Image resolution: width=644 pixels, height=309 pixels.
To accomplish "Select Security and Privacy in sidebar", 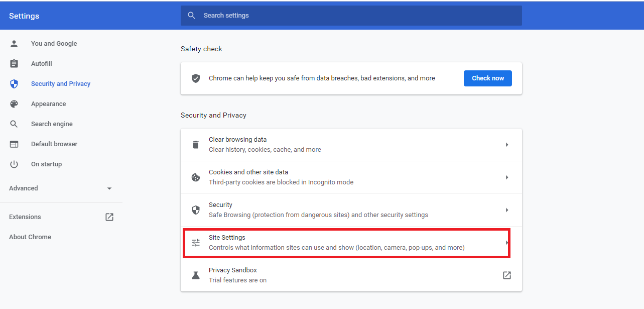I will coord(61,84).
